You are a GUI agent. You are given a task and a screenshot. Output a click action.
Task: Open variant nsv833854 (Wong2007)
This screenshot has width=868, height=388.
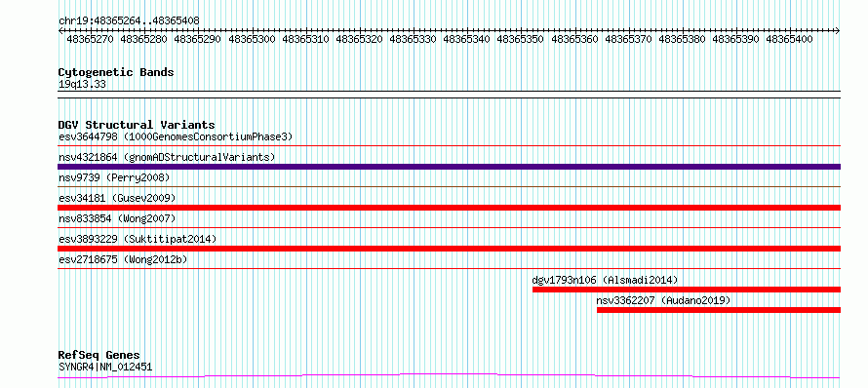pos(117,218)
